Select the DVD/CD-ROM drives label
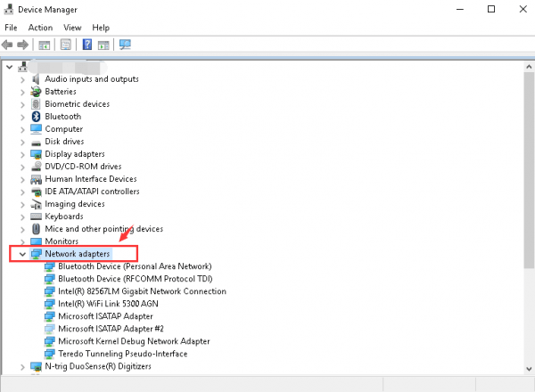Screen dimensions: 535x392 [x=83, y=167]
